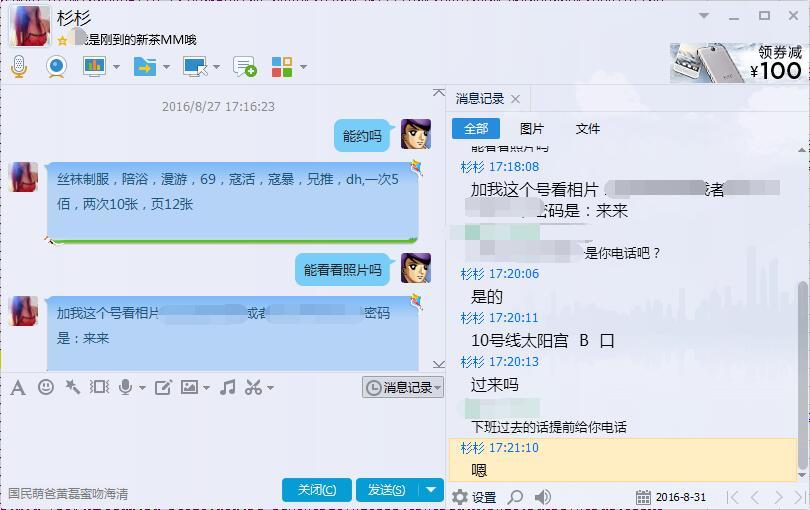Click the 关闭(C) button
The image size is (810, 510).
317,489
